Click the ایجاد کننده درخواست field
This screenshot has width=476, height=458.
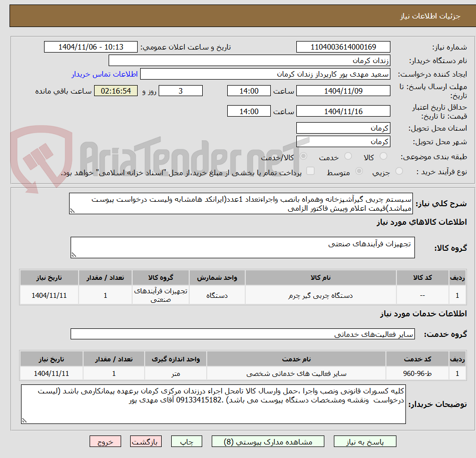tap(265, 74)
